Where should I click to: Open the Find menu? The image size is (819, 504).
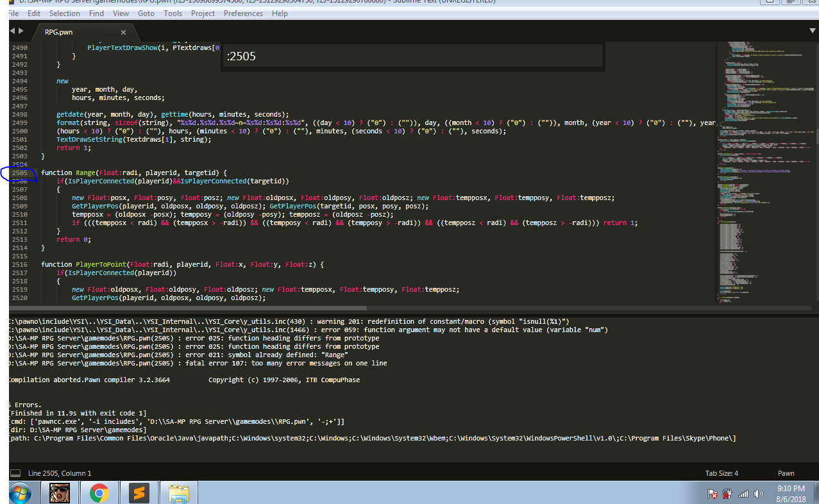(x=96, y=13)
